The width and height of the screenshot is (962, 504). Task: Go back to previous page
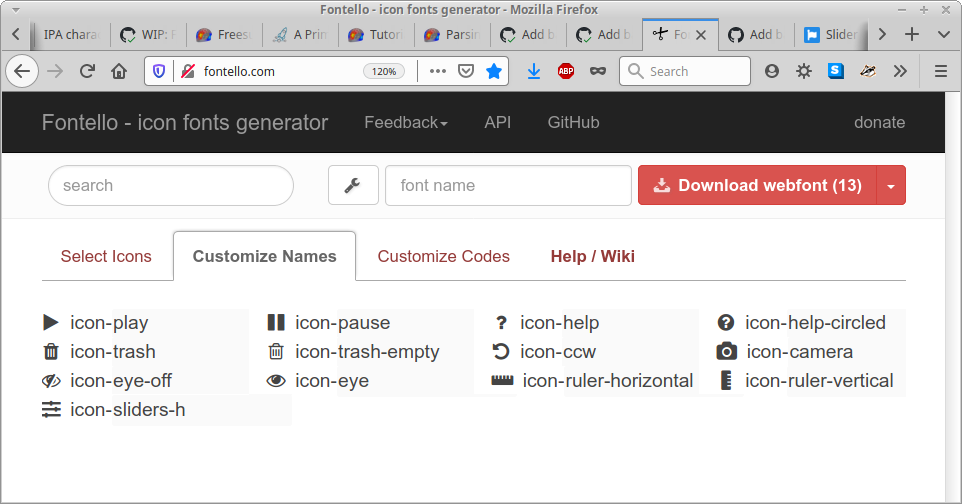tap(22, 72)
